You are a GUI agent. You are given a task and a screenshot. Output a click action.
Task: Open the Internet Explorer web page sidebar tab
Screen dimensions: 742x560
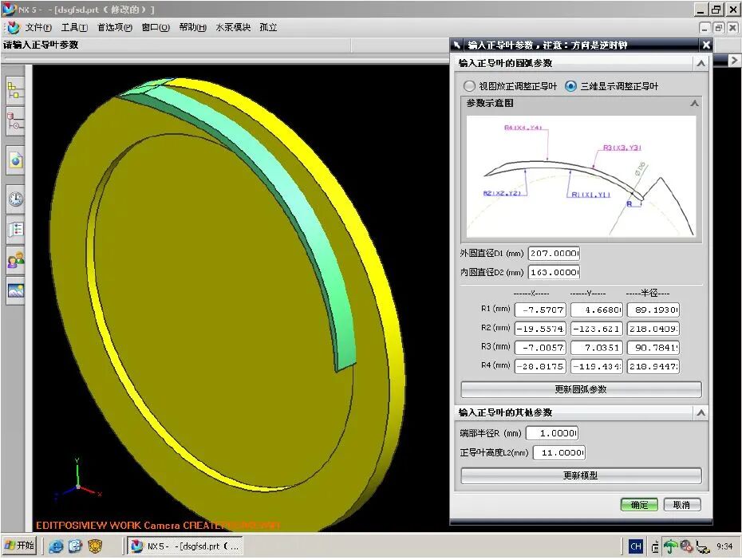click(15, 160)
